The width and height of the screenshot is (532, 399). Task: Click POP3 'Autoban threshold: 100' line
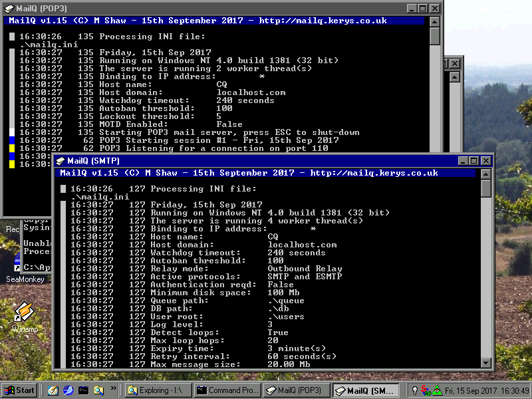coord(126,108)
